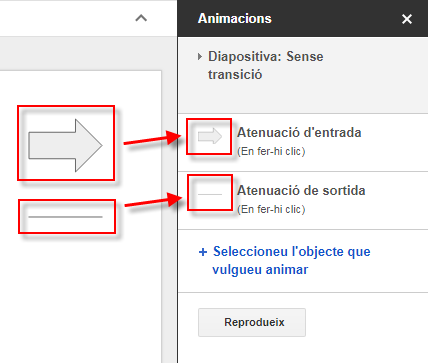428x363 pixels.
Task: Click the small line thumbnail in animation list
Action: point(210,194)
